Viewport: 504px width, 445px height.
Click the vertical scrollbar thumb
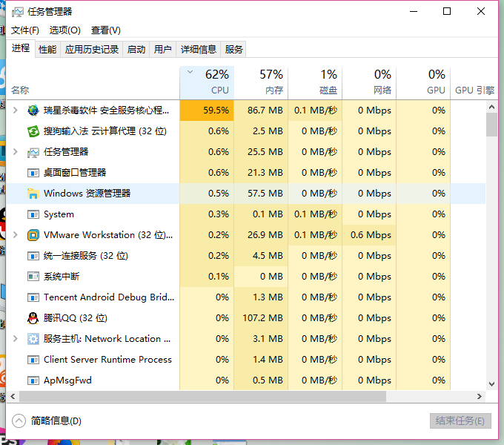(x=492, y=125)
